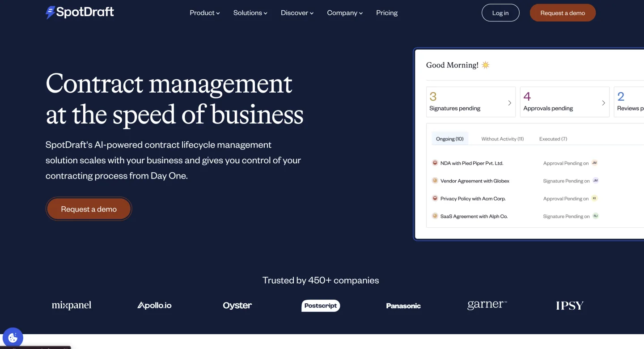Open SaaS Agreement with Alph Co.
The height and width of the screenshot is (349, 644).
[474, 217]
